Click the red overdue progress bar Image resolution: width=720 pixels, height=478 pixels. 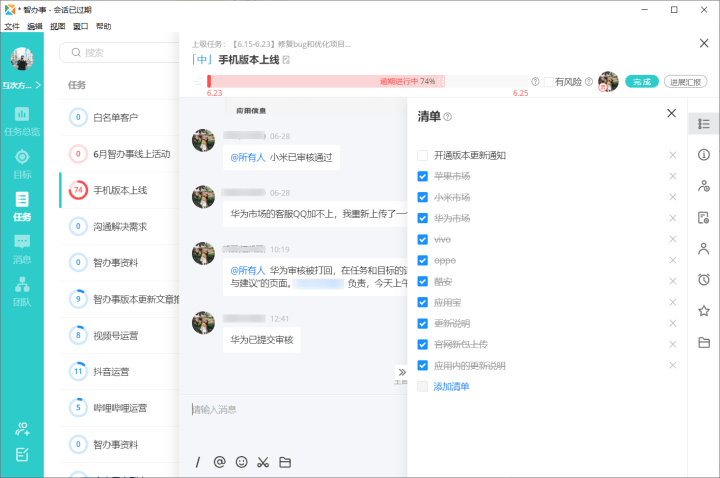367,81
